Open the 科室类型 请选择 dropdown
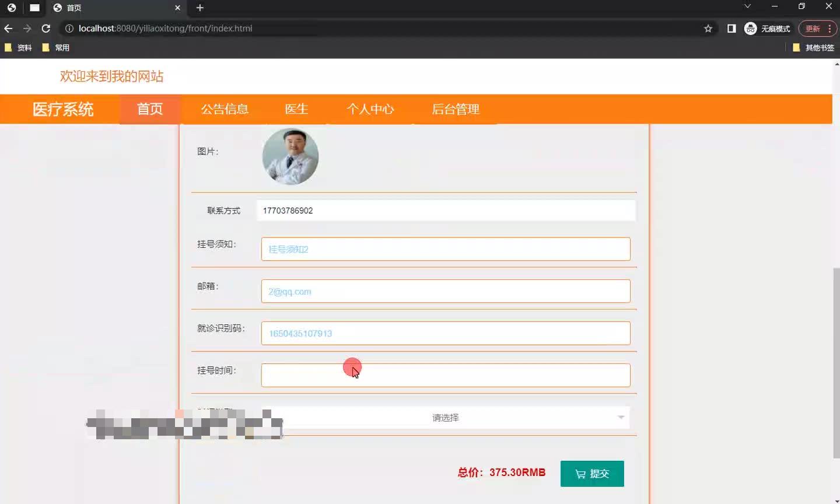 (445, 418)
